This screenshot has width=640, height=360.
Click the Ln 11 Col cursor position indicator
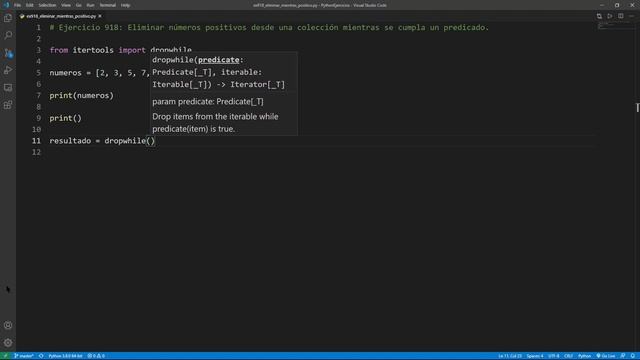click(510, 356)
